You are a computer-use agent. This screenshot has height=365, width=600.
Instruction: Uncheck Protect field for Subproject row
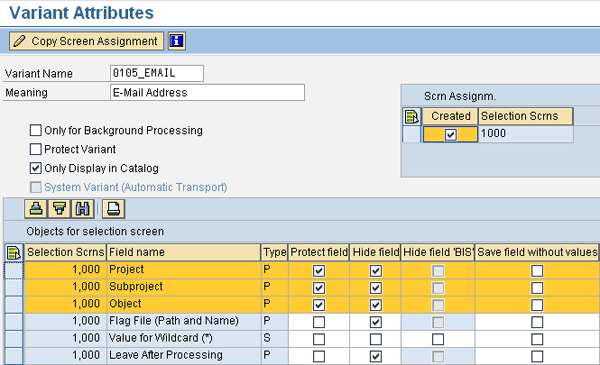(319, 288)
